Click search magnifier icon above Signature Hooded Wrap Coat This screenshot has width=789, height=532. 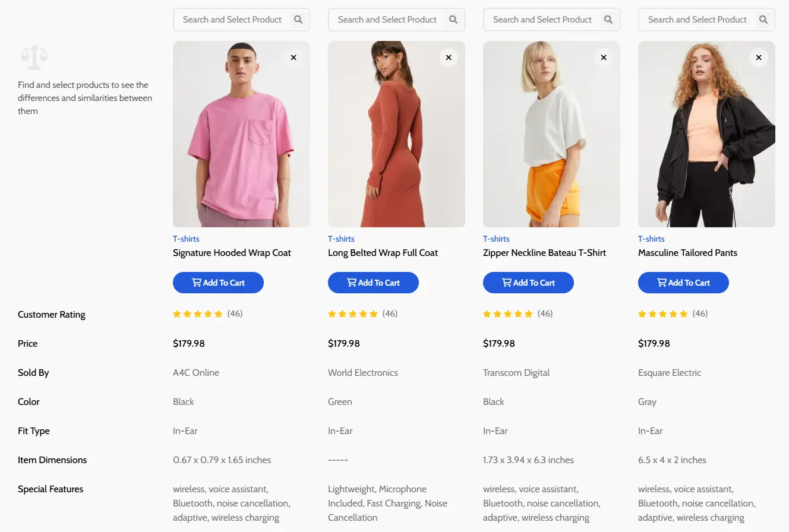(298, 20)
